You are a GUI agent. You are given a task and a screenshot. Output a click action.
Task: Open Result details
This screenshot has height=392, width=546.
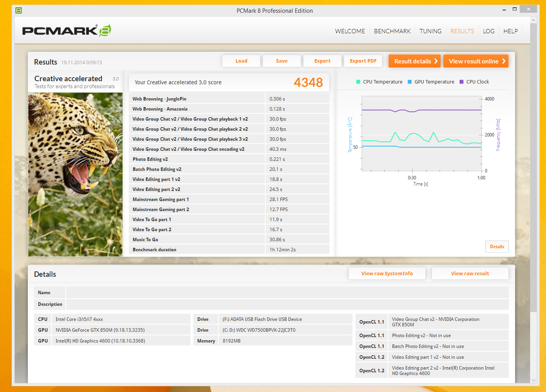(415, 61)
